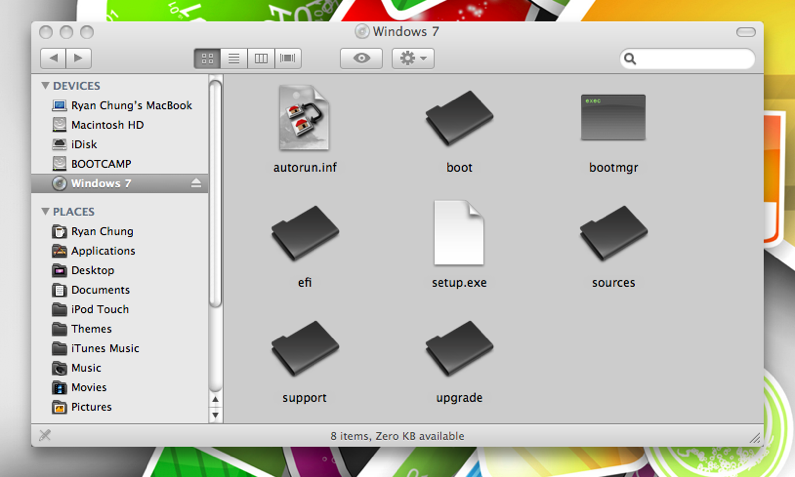Click the status bar items count text
The height and width of the screenshot is (477, 795).
coord(398,436)
